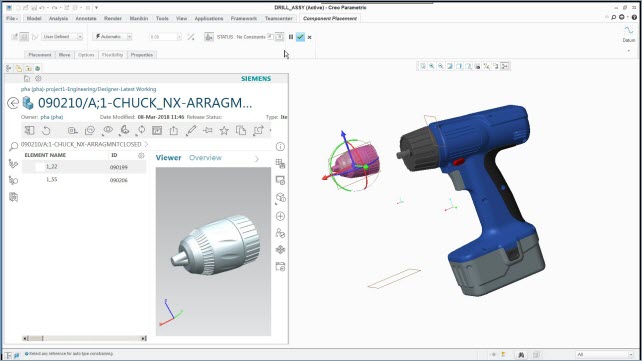This screenshot has width=642, height=361.
Task: Open the information panel icon
Action: [x=280, y=147]
